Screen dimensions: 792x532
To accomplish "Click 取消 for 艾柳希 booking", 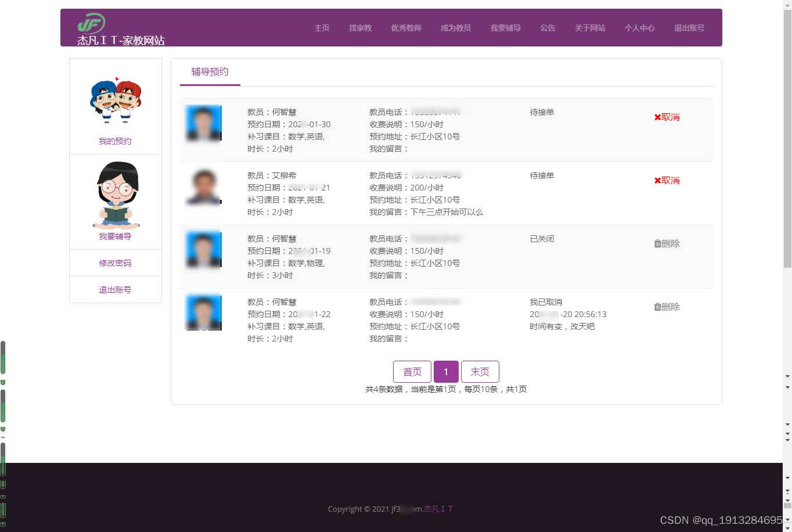I will [667, 181].
